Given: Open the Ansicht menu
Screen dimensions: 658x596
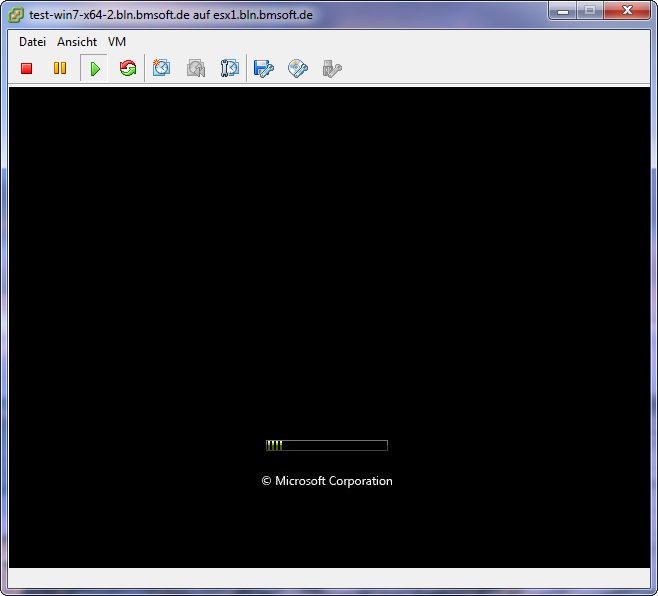Looking at the screenshot, I should point(77,42).
